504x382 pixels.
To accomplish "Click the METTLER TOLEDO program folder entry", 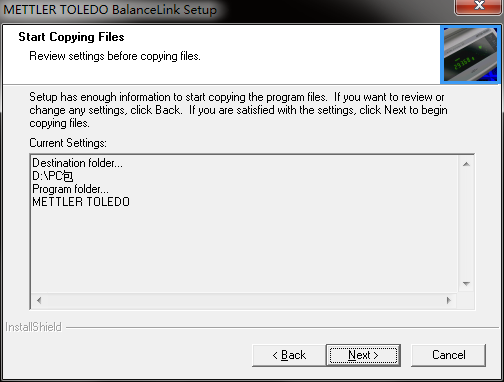I will coord(81,202).
